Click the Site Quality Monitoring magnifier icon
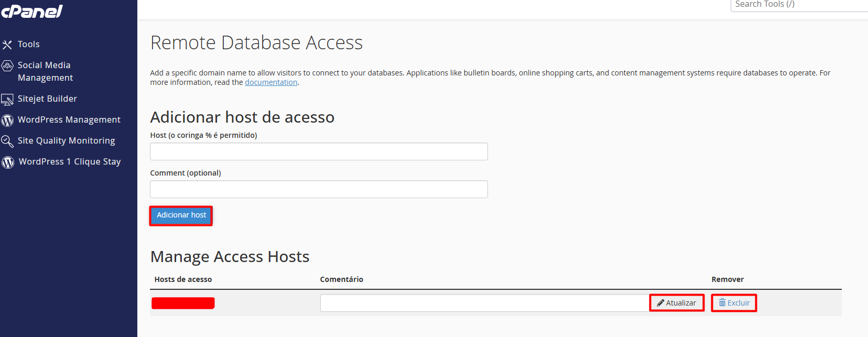This screenshot has height=337, width=868. 7,141
